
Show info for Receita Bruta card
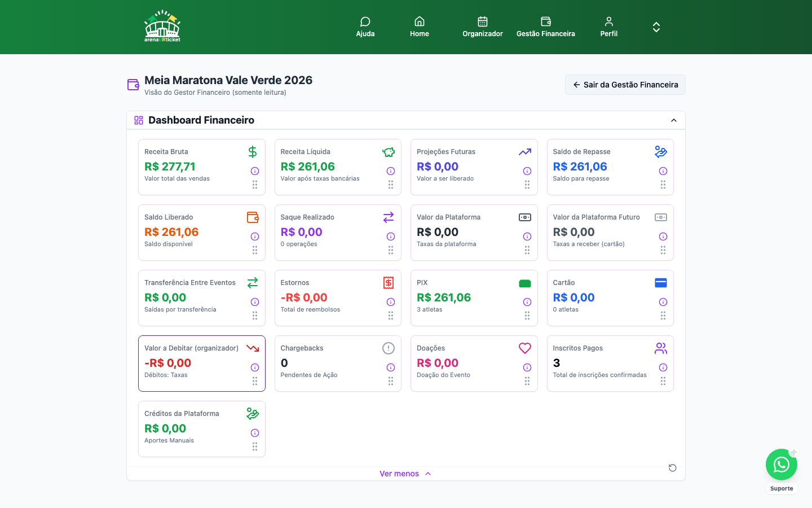click(255, 171)
